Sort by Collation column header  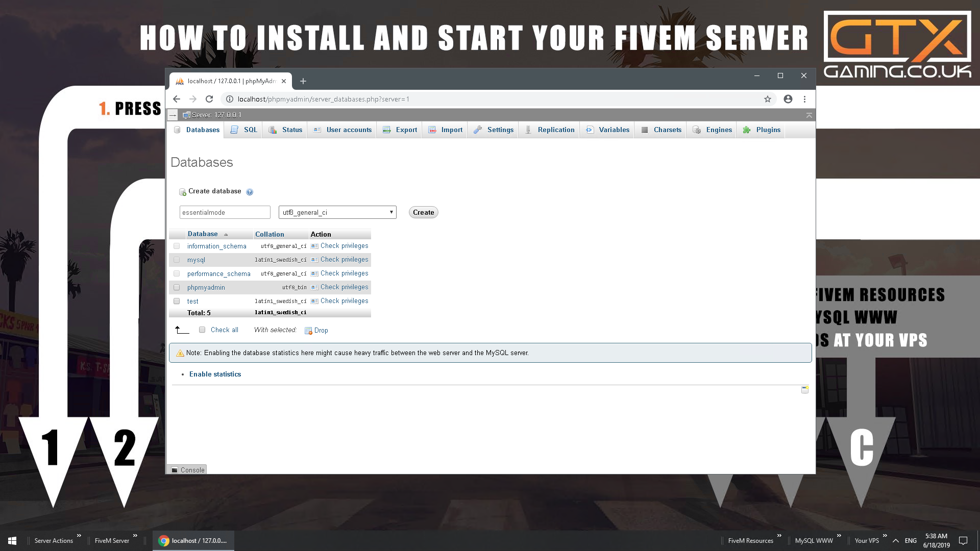tap(269, 234)
